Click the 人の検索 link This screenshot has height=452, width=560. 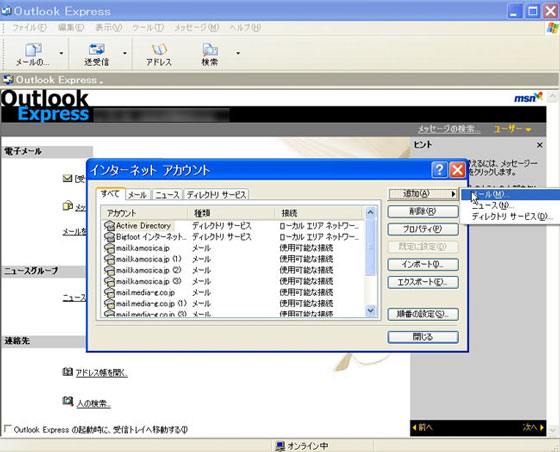(94, 404)
